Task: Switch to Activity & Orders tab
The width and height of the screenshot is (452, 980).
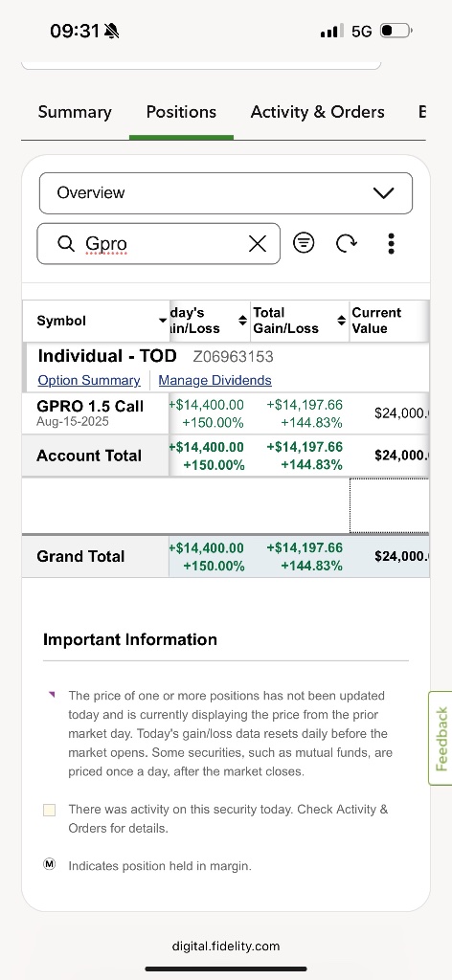Action: pos(318,112)
